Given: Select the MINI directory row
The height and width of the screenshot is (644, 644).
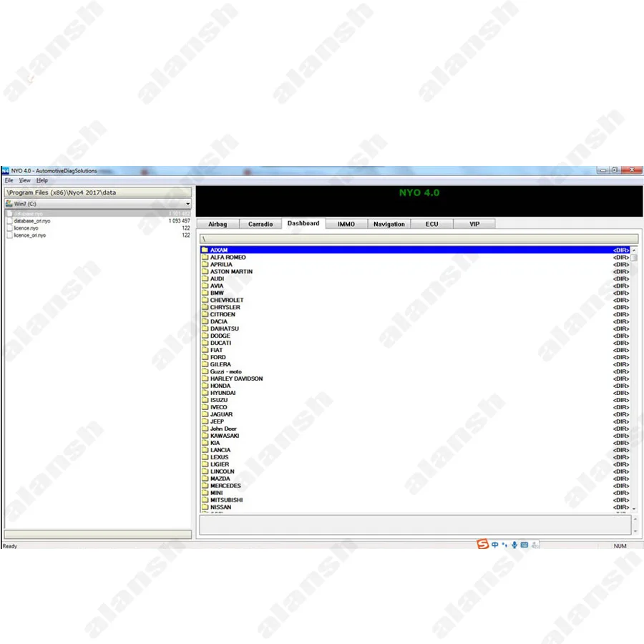Looking at the screenshot, I should 415,493.
